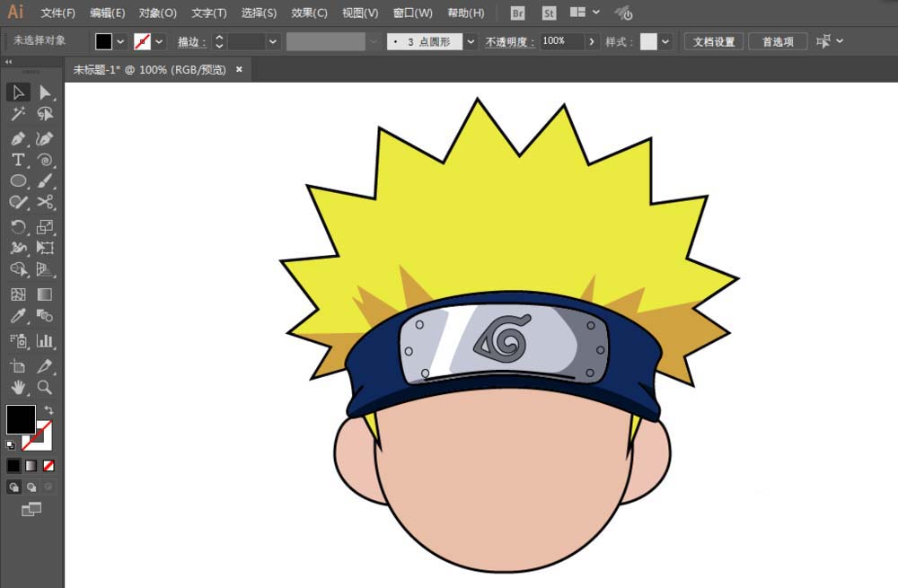Open the 编辑(E) menu
The height and width of the screenshot is (588, 898).
[x=107, y=13]
